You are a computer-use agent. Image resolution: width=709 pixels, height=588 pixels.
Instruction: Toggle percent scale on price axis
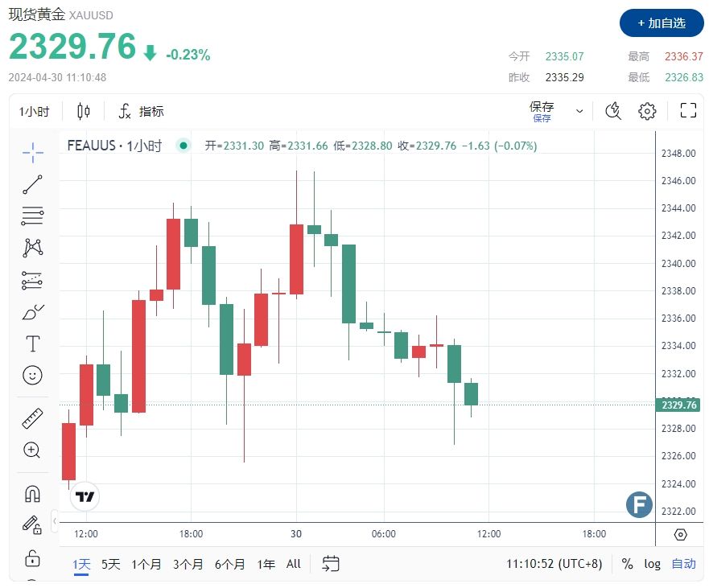(x=627, y=564)
